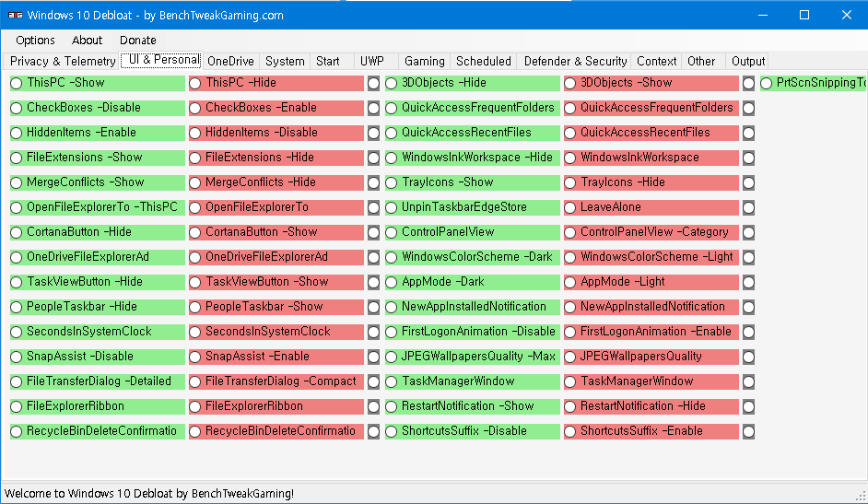Select FileExtensions -Hide
Screen dimensions: 868x504
(x=276, y=158)
